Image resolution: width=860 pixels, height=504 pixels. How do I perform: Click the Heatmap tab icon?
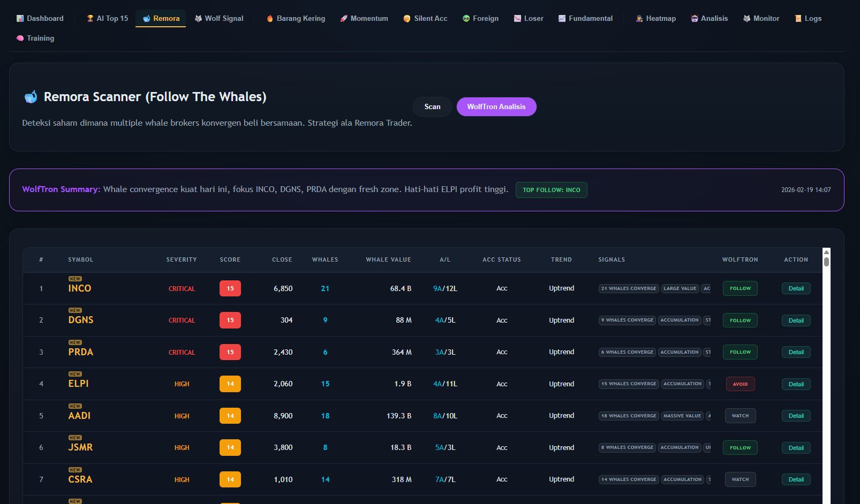tap(639, 19)
